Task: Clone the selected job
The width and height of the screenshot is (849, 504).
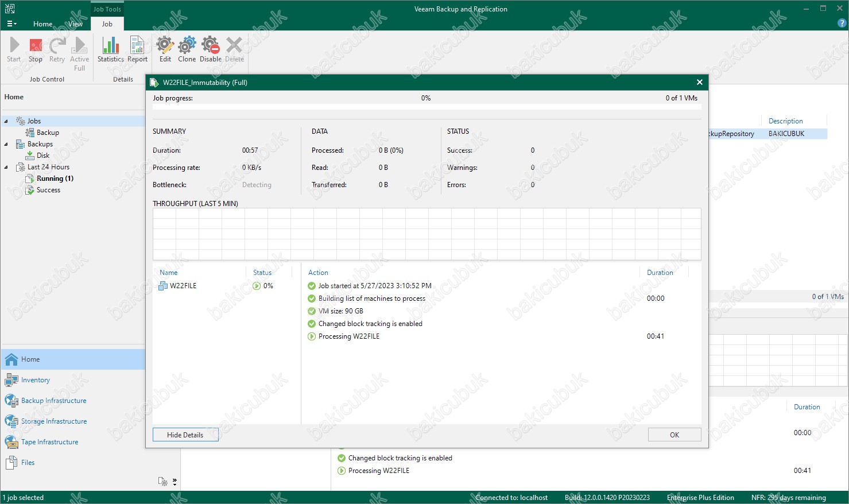Action: 187,50
